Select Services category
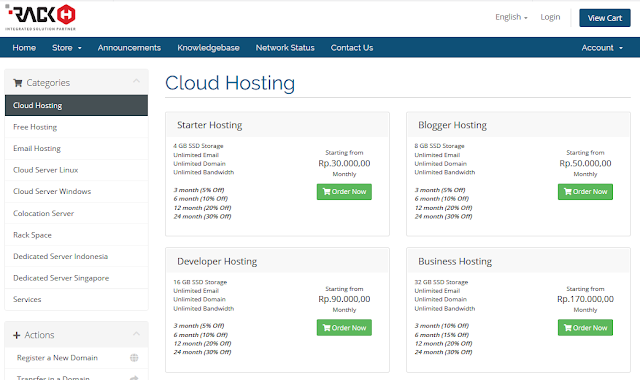The height and width of the screenshot is (380, 640). [x=76, y=300]
